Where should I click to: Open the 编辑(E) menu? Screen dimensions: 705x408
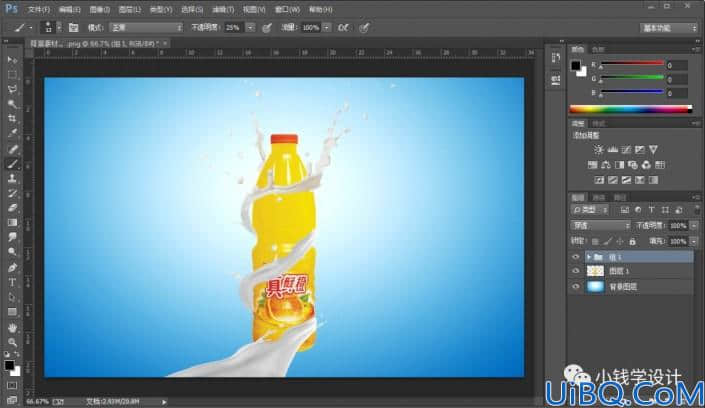(70, 9)
